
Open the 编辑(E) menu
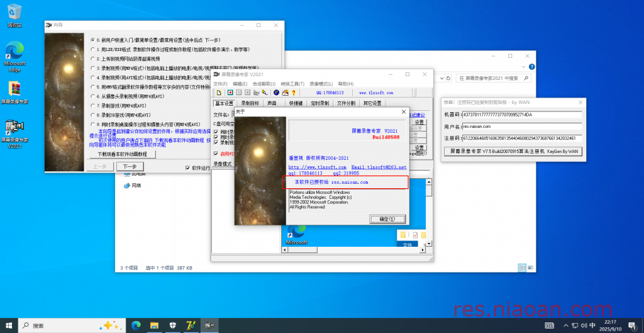click(240, 84)
